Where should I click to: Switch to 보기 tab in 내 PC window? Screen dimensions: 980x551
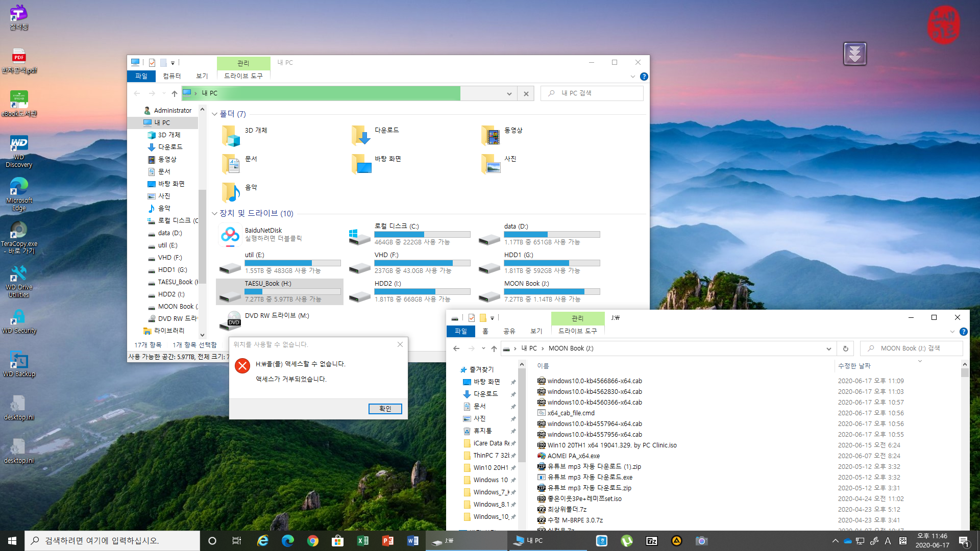tap(202, 76)
